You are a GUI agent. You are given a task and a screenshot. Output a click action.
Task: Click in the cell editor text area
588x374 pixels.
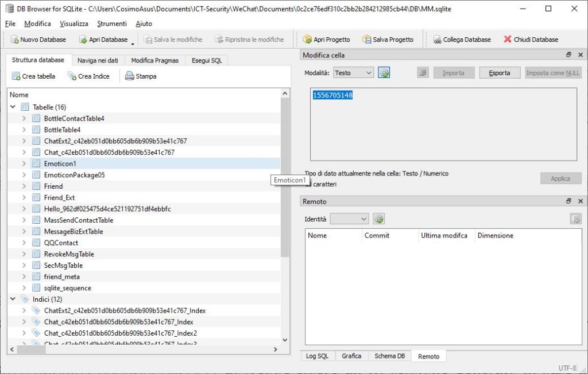pyautogui.click(x=443, y=124)
